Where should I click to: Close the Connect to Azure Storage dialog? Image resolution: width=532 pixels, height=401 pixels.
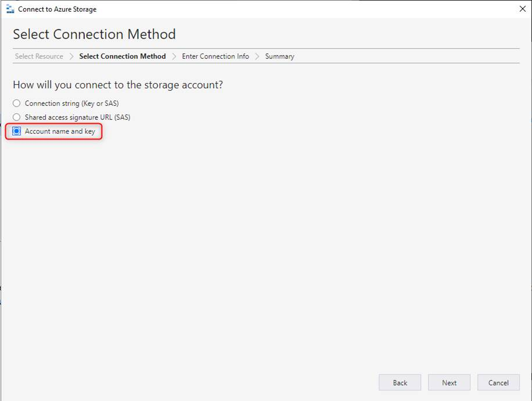click(522, 9)
